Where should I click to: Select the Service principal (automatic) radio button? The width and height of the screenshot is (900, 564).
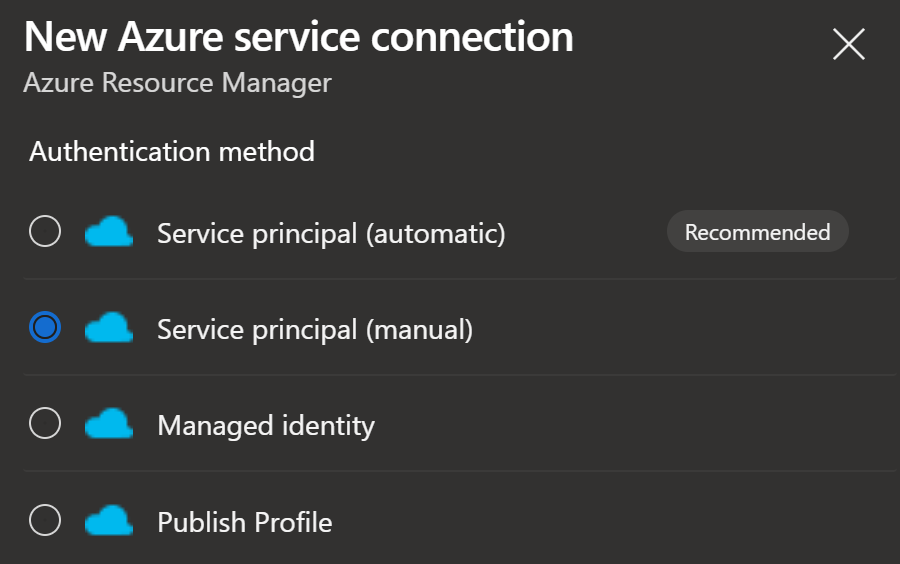pos(45,233)
